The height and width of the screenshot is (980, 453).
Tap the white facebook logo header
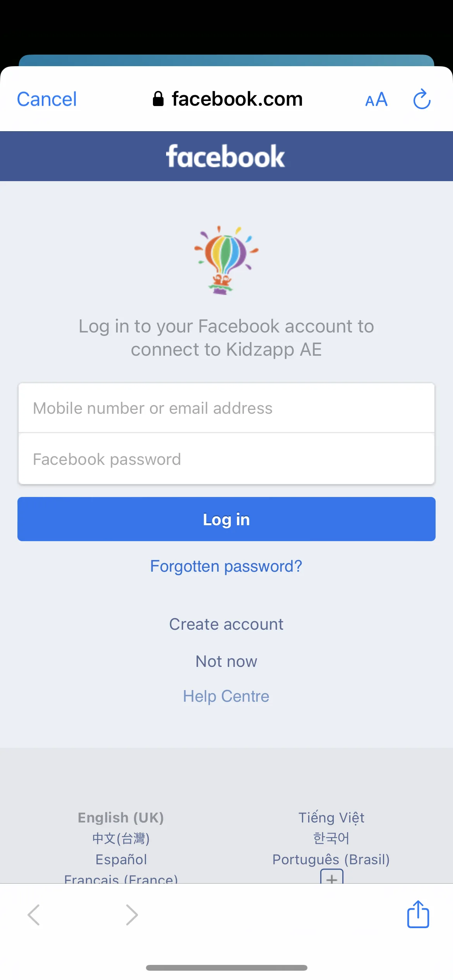tap(226, 156)
